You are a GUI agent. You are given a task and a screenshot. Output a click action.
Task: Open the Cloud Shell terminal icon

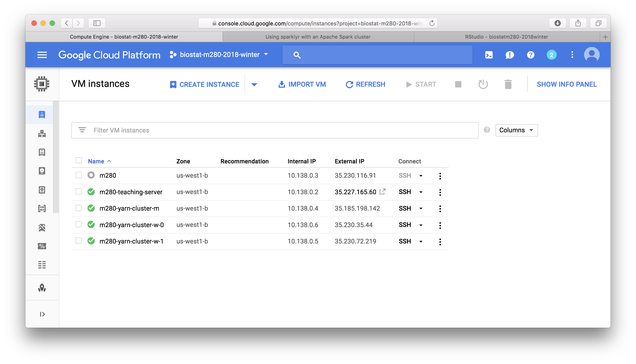coord(489,55)
